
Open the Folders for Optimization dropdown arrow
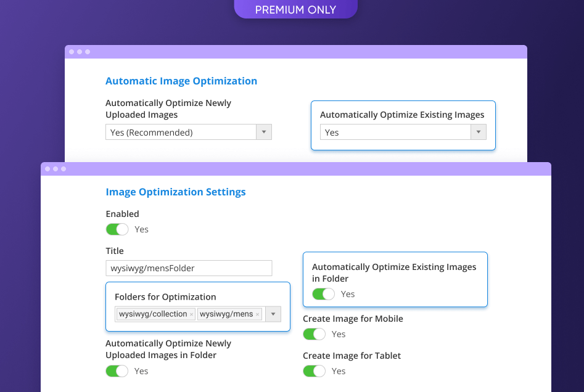coord(273,314)
